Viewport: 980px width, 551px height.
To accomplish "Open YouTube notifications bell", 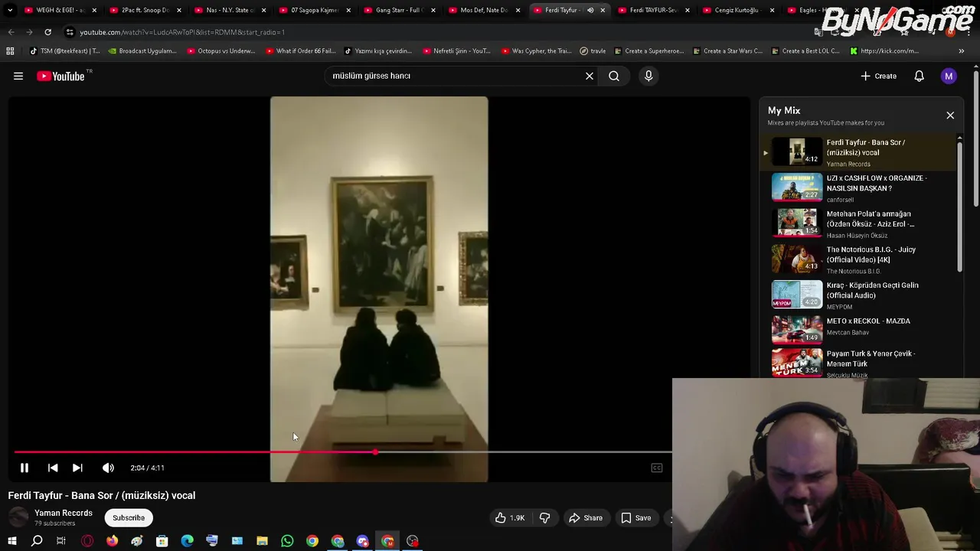I will pyautogui.click(x=919, y=76).
